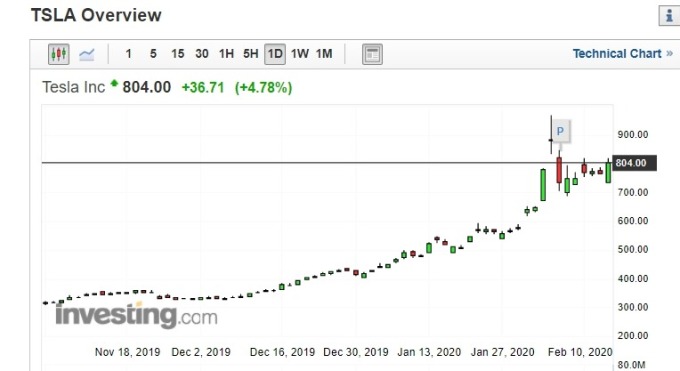Click the 400.00 price axis label
The height and width of the screenshot is (371, 680).
pos(633,279)
